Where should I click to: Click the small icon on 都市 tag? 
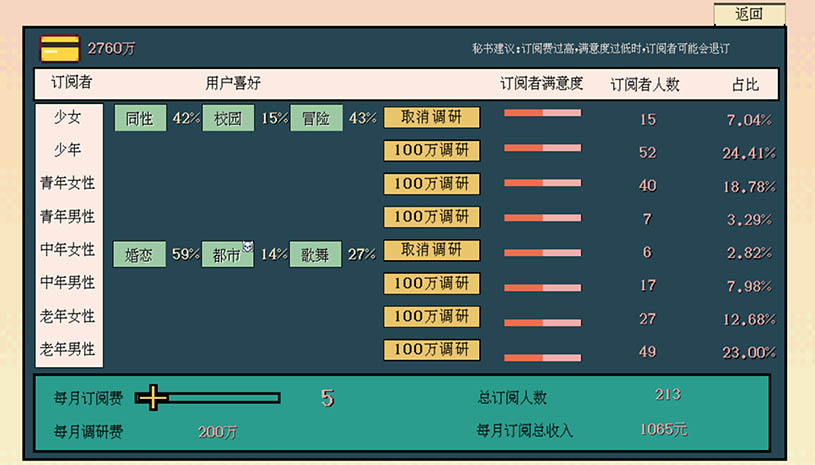tap(248, 247)
